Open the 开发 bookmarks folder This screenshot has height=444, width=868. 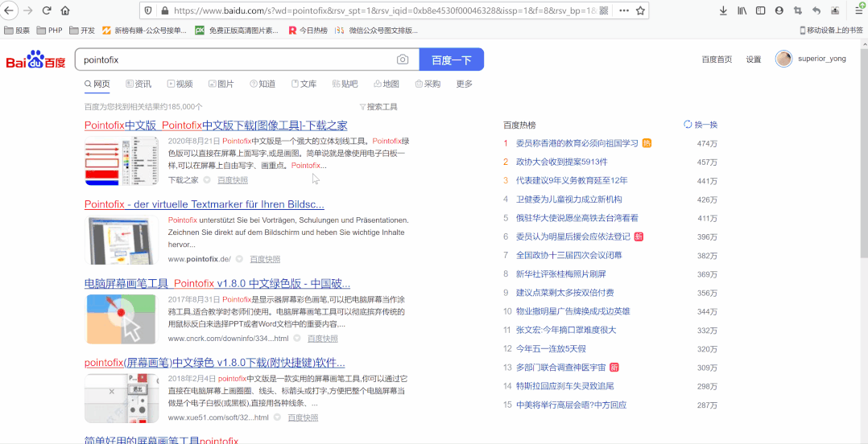point(82,31)
